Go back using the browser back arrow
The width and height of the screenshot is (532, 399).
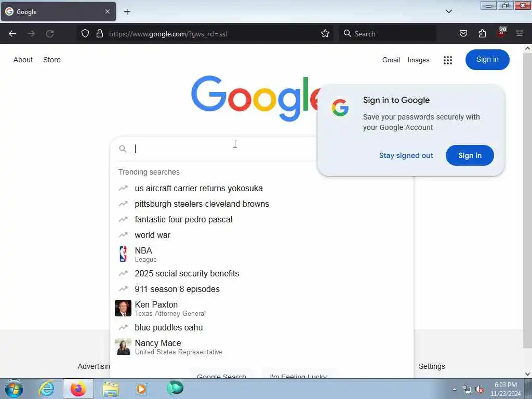[x=12, y=34]
